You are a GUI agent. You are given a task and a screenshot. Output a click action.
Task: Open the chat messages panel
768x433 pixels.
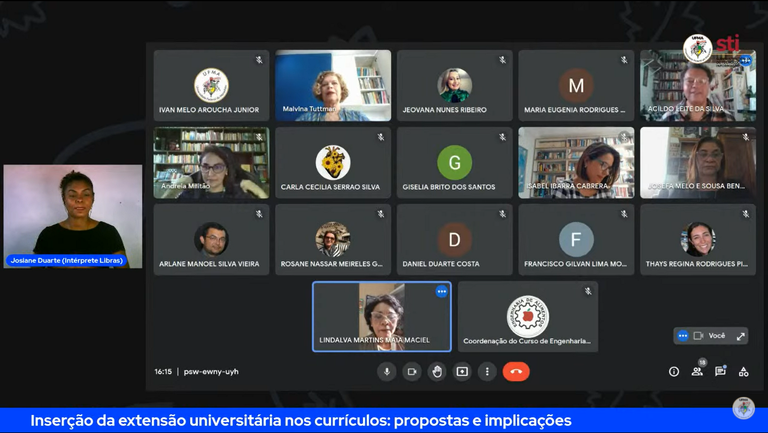point(720,372)
